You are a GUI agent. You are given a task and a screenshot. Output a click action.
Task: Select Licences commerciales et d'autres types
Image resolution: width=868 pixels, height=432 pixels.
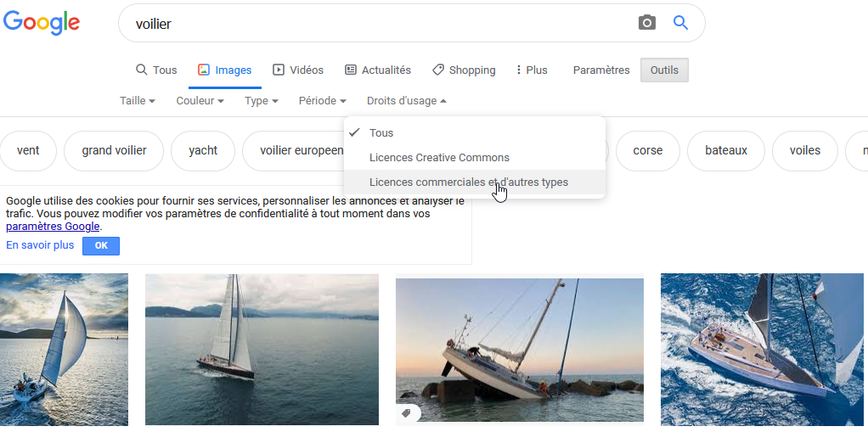469,182
